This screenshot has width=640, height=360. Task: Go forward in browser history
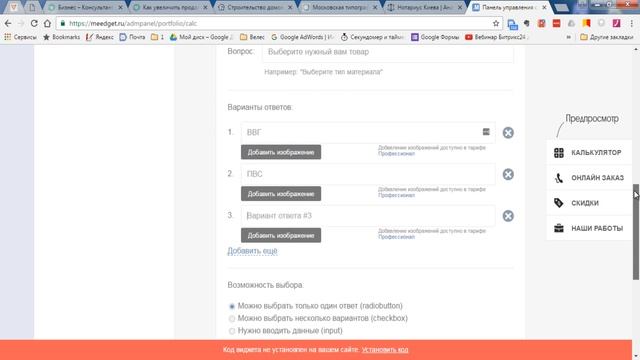click(x=21, y=24)
